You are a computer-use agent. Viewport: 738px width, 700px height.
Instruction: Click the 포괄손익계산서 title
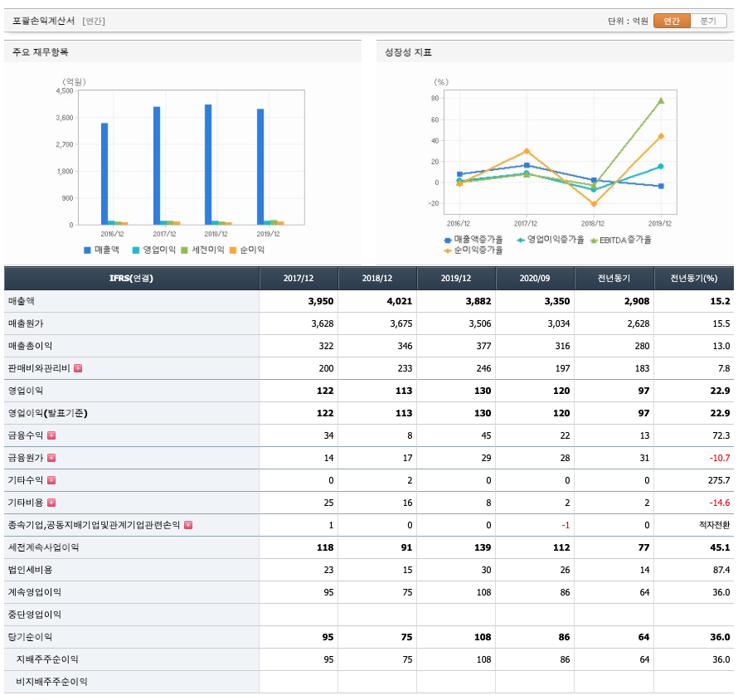click(43, 21)
